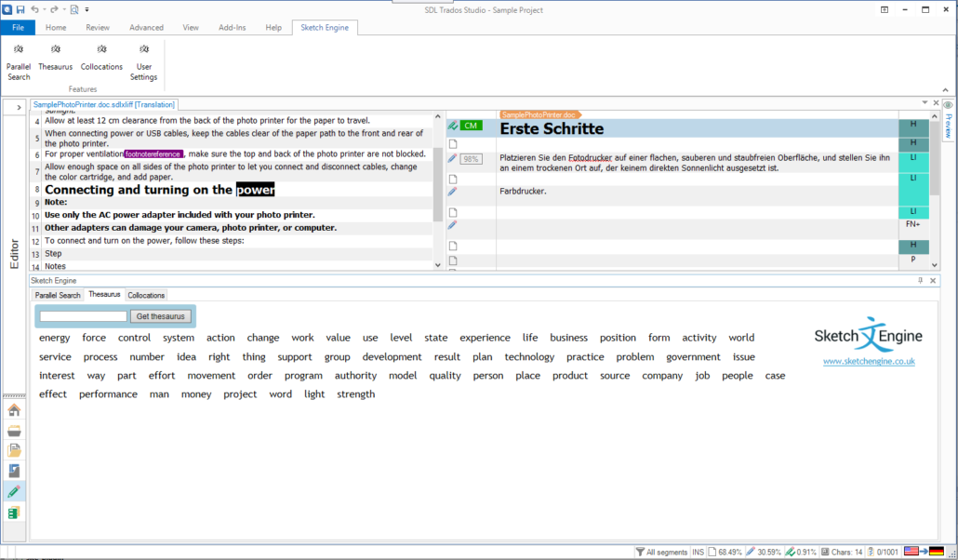Open the Review ribbon tab
958x560 pixels.
(x=98, y=28)
